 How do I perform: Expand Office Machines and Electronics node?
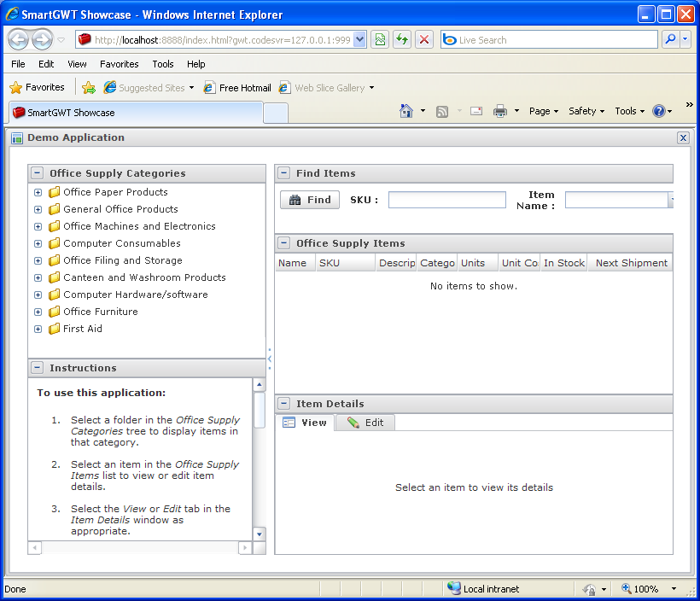38,226
